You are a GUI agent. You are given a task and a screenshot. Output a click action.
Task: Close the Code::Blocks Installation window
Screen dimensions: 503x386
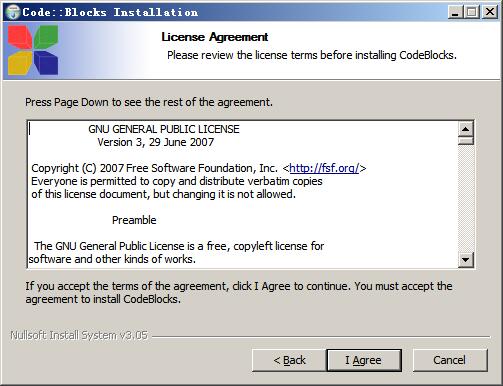490,12
